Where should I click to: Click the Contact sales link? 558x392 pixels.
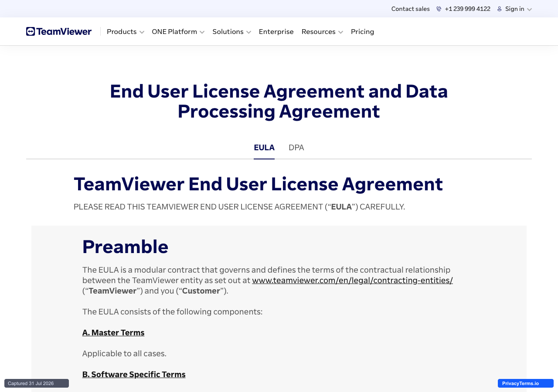pyautogui.click(x=411, y=9)
